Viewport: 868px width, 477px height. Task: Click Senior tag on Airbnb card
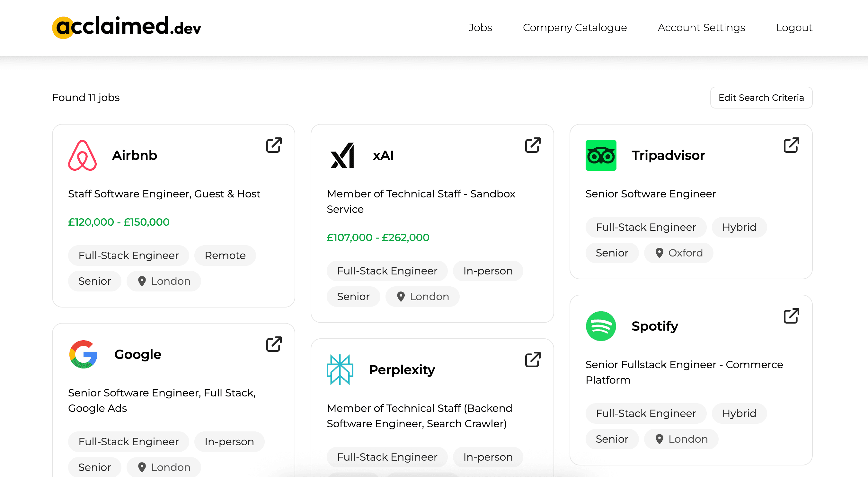pos(95,281)
